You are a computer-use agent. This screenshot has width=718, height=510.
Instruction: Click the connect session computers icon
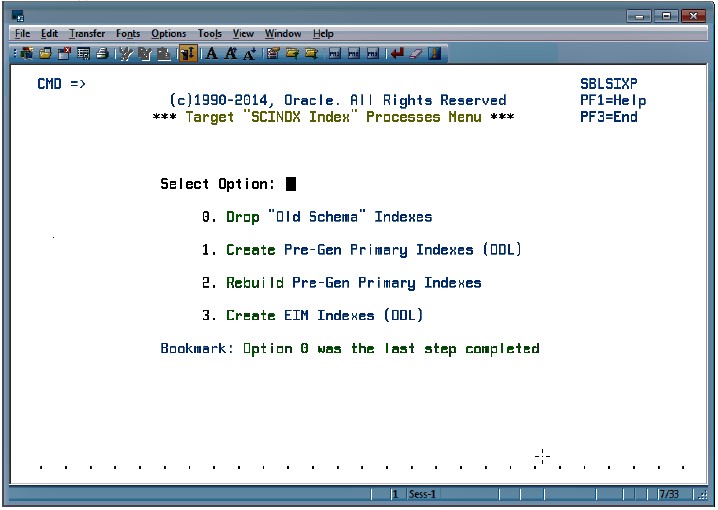pos(27,54)
